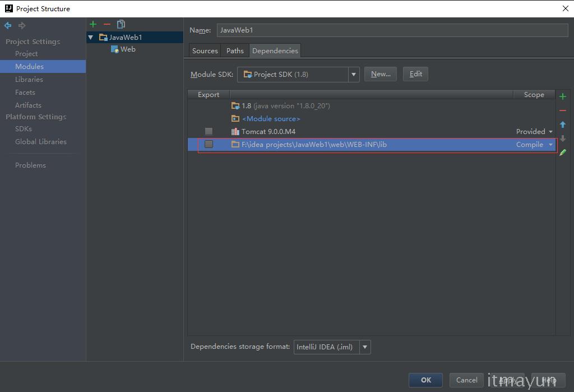Remove dependency with the red minus icon
This screenshot has width=574, height=392.
(x=563, y=110)
